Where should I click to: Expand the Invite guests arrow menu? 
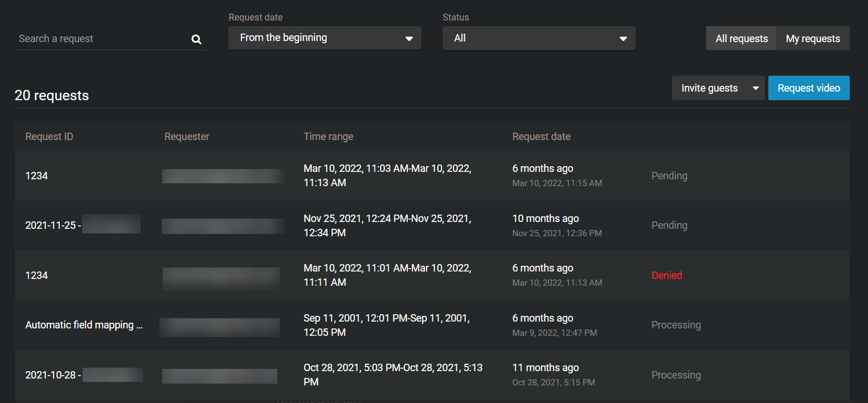pos(756,88)
